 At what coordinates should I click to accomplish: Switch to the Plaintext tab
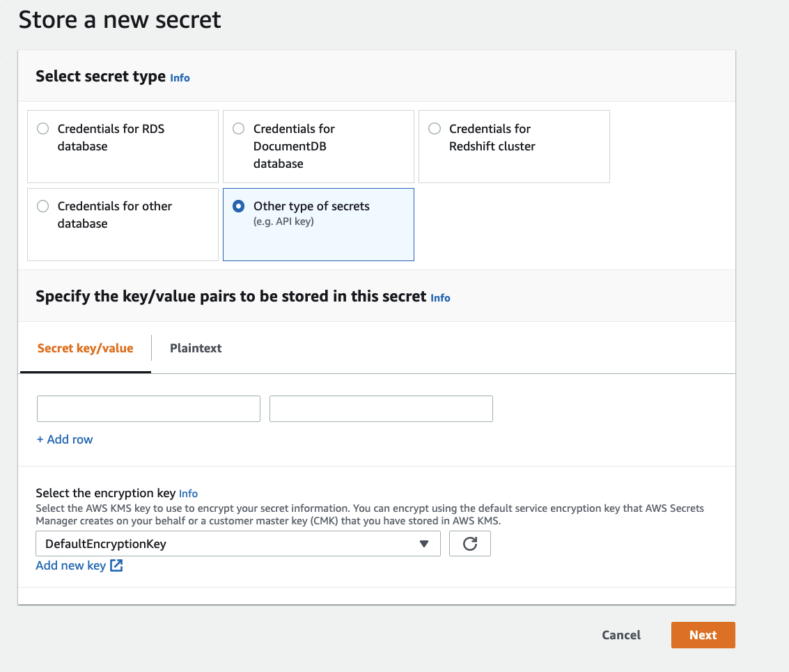(196, 348)
